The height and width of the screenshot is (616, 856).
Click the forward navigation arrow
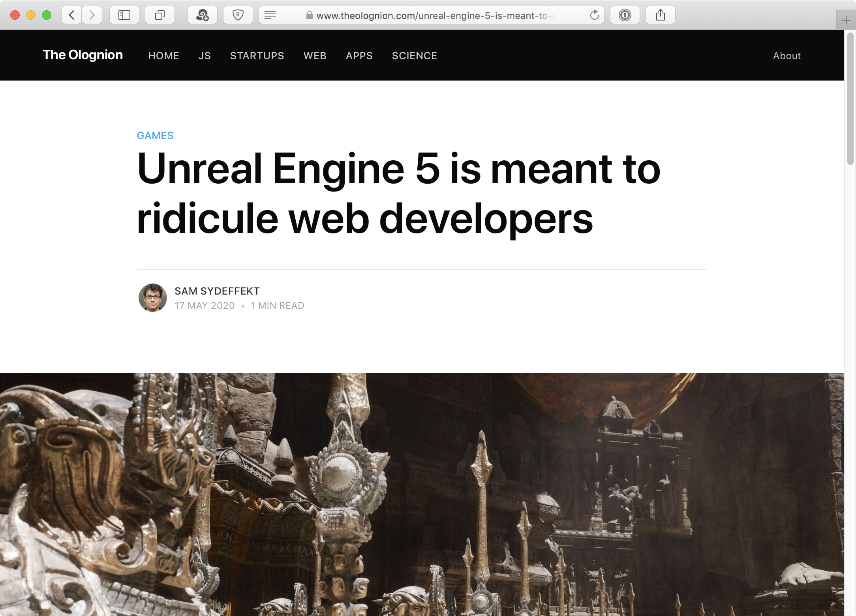92,15
